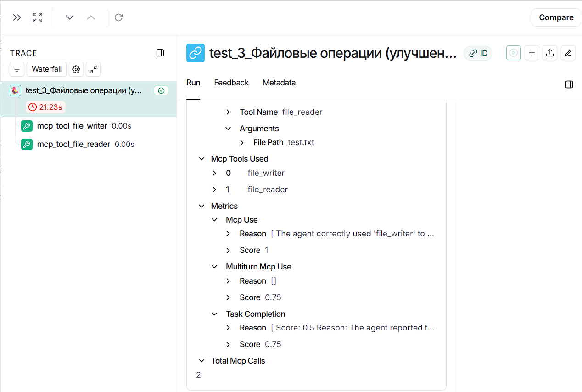Click the test.txt file path value
Image resolution: width=582 pixels, height=392 pixels.
pyautogui.click(x=301, y=142)
